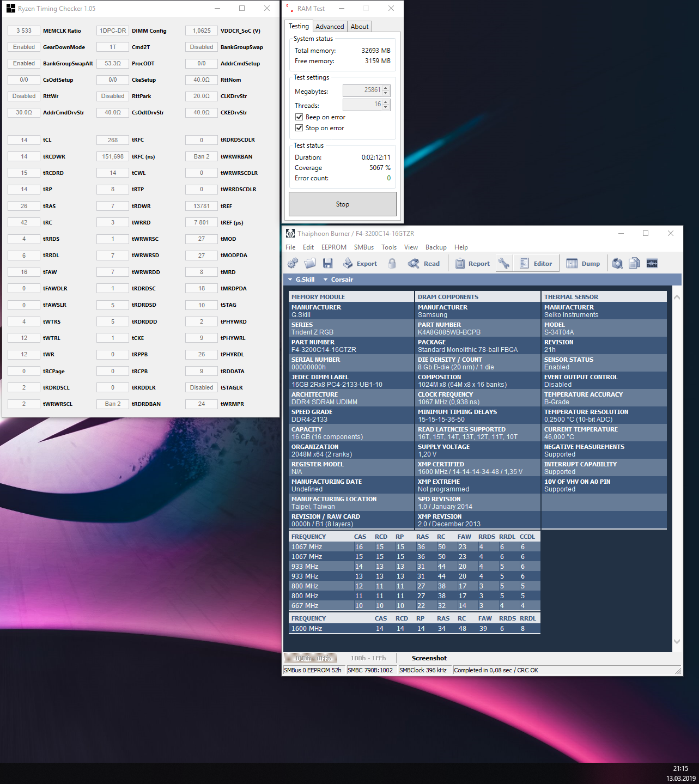Image resolution: width=699 pixels, height=784 pixels.
Task: Click the wrench tool icon
Action: (x=504, y=264)
